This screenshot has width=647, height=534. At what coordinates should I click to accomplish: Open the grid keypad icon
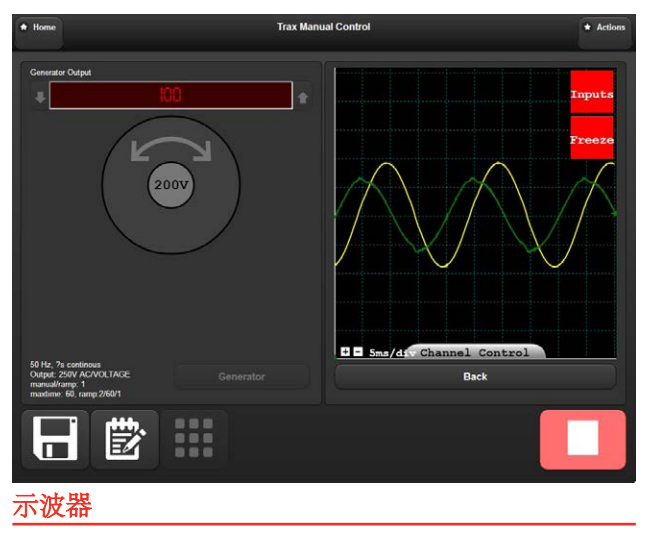click(194, 439)
